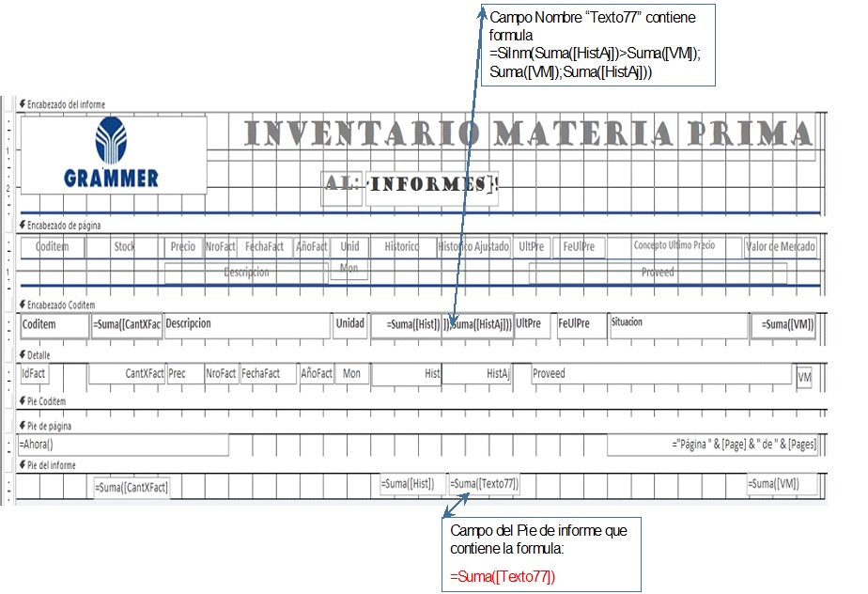Click the FechaFact label in page header
The image size is (868, 594).
[265, 246]
